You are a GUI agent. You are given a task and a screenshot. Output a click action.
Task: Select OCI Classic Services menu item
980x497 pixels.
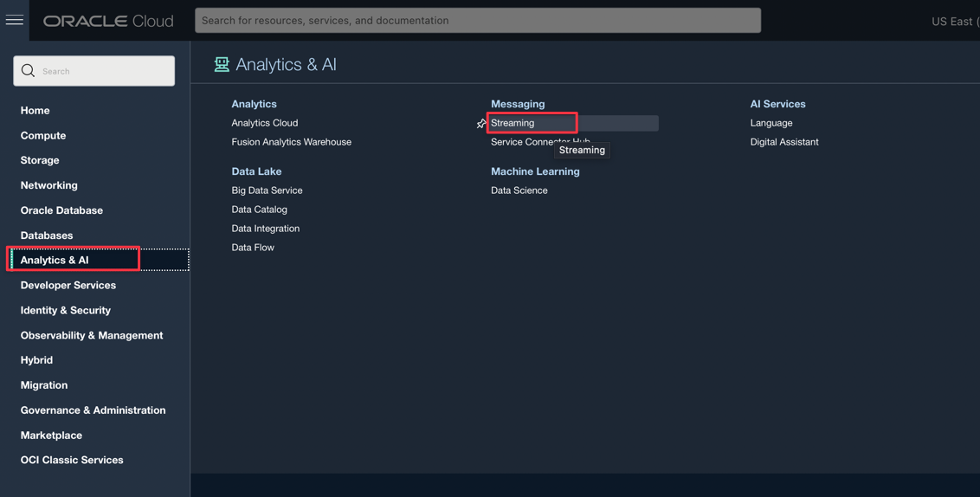pyautogui.click(x=72, y=460)
